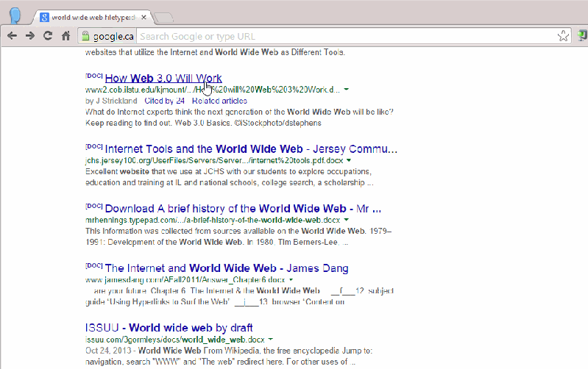Open the 'Cited by 24' link

(x=165, y=101)
